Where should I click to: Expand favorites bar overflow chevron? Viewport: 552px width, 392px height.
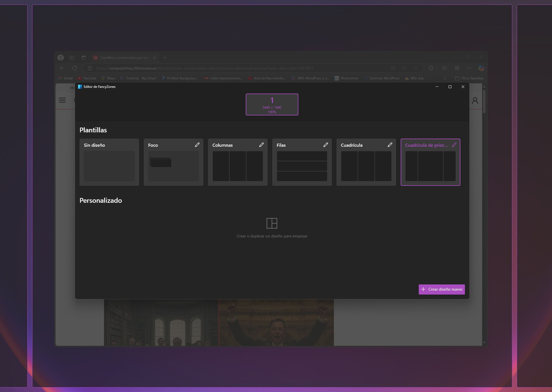coord(444,78)
